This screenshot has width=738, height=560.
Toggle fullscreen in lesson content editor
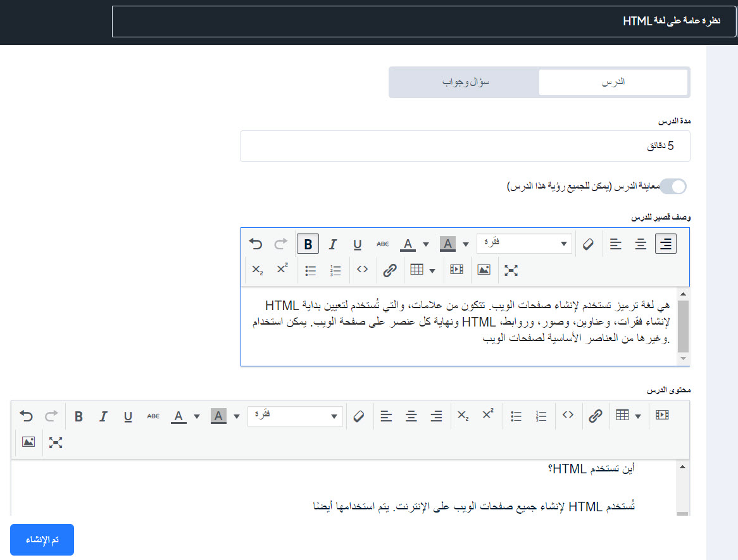pyautogui.click(x=56, y=442)
